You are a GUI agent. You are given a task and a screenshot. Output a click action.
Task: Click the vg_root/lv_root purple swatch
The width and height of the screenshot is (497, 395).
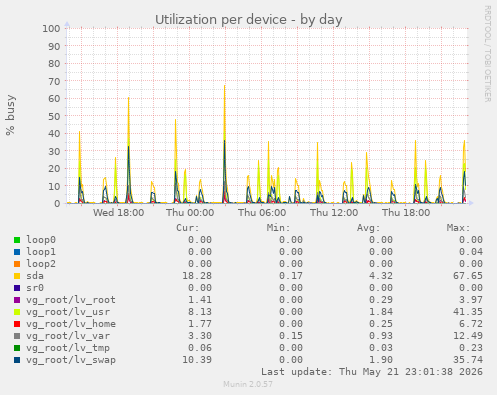pos(17,300)
